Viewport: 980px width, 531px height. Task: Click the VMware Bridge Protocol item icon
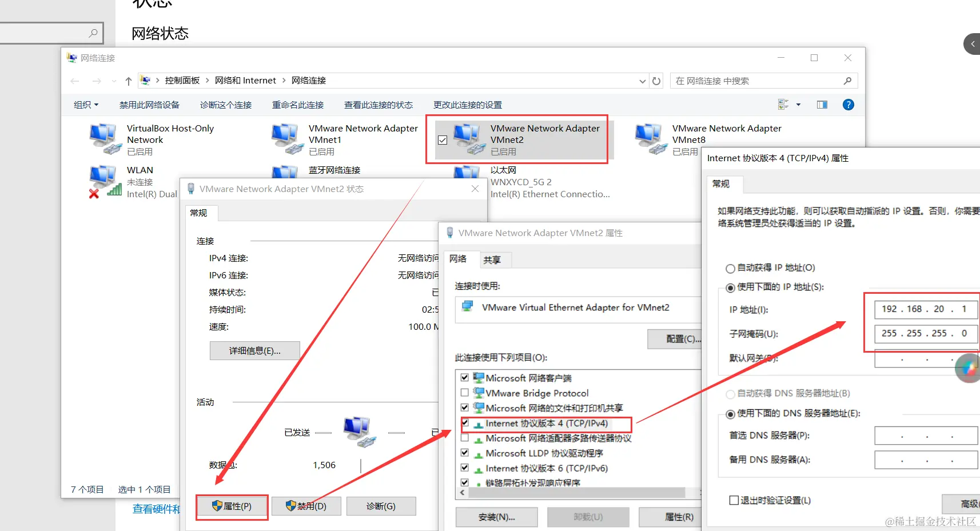pyautogui.click(x=478, y=393)
